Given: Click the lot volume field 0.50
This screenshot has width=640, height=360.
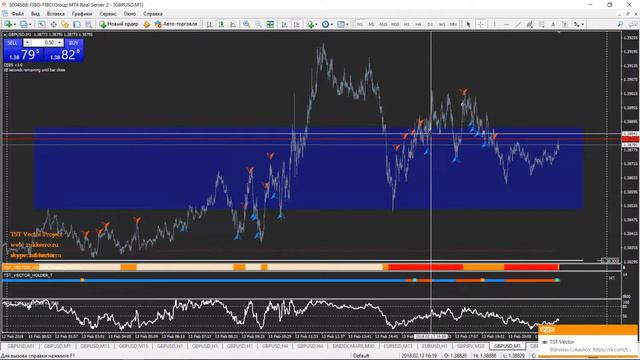Looking at the screenshot, I should [x=43, y=43].
